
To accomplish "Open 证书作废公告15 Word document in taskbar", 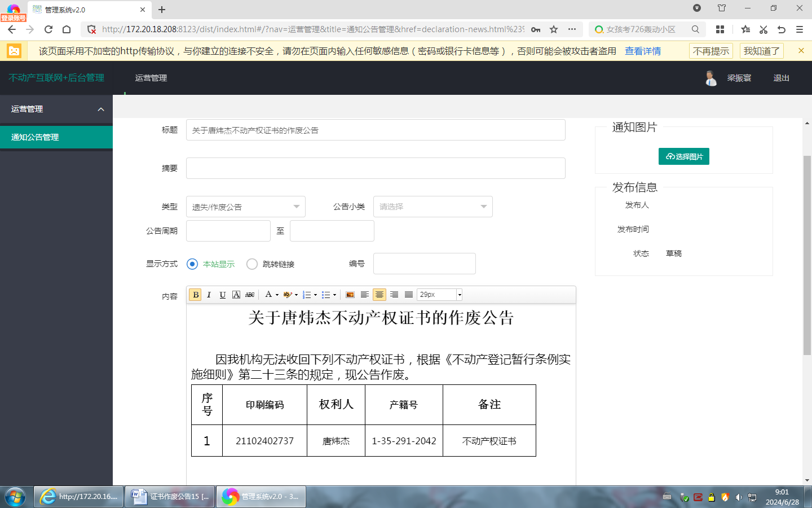I will pos(170,497).
